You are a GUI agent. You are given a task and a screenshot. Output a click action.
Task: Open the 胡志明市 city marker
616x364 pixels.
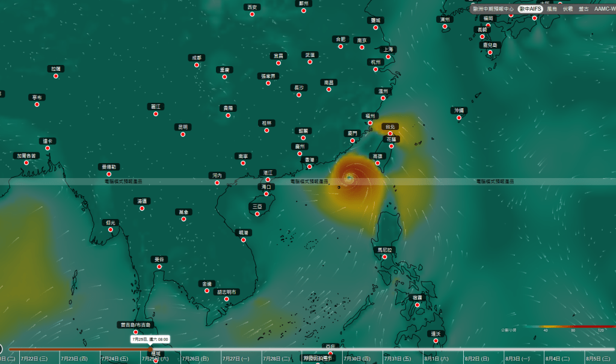(x=226, y=299)
